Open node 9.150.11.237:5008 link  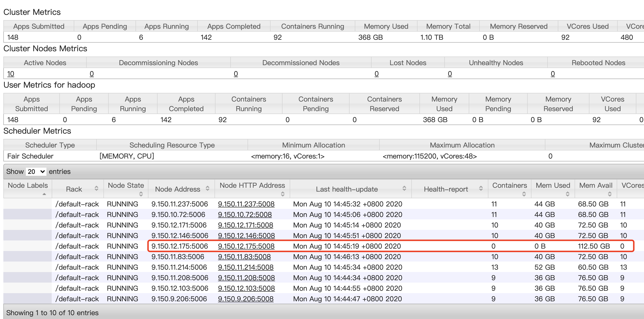click(x=246, y=204)
